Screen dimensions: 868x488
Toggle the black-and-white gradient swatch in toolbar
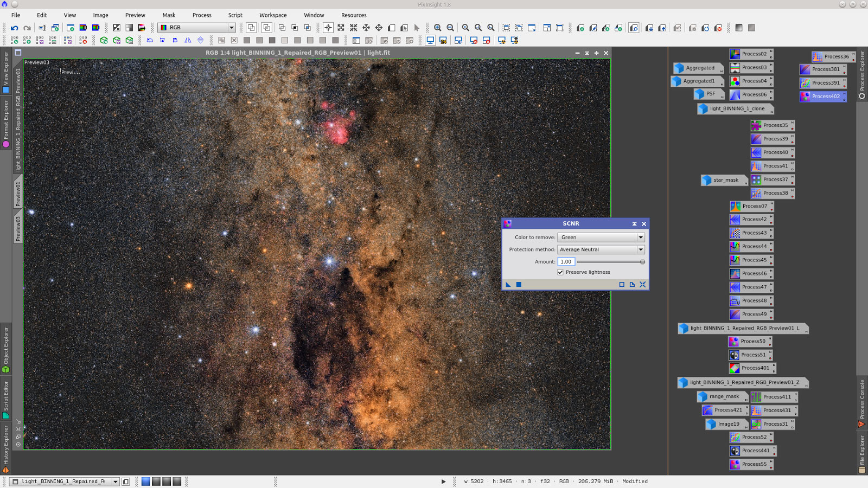coord(739,28)
